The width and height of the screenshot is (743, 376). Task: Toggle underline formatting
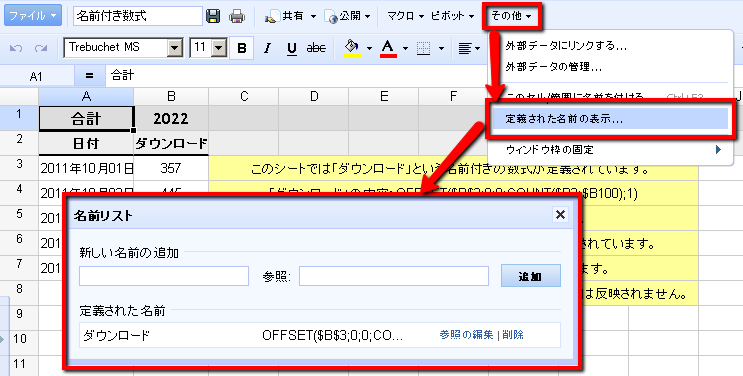point(292,48)
